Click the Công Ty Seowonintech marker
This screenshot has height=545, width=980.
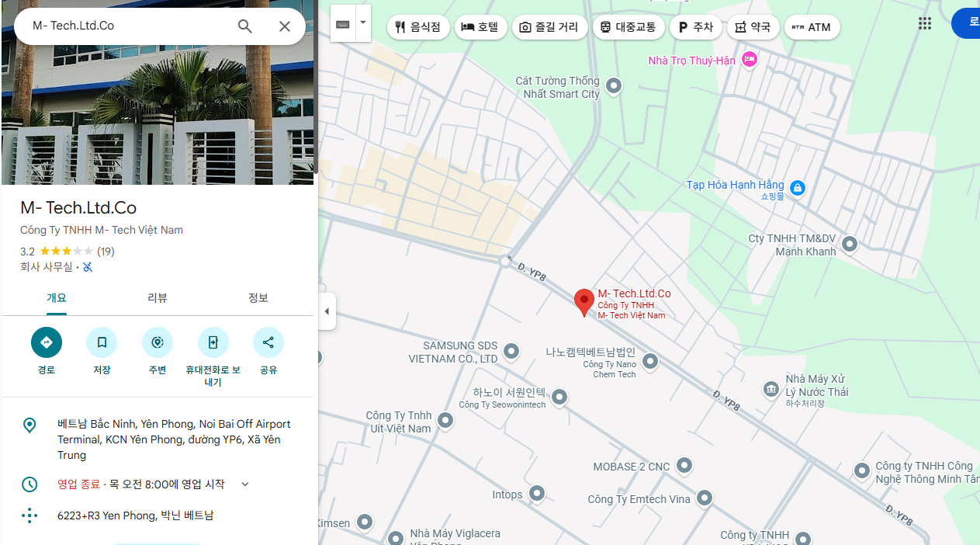[x=559, y=398]
